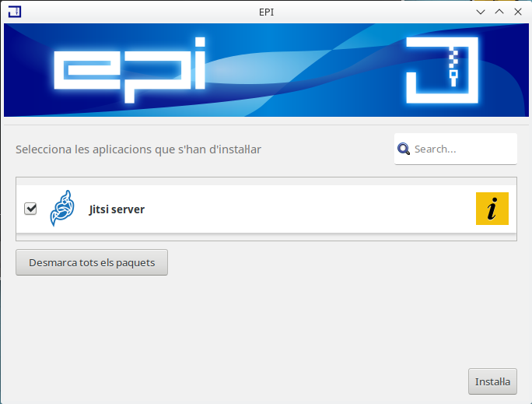532x404 pixels.
Task: Click the EPI title text in titlebar
Action: point(266,12)
